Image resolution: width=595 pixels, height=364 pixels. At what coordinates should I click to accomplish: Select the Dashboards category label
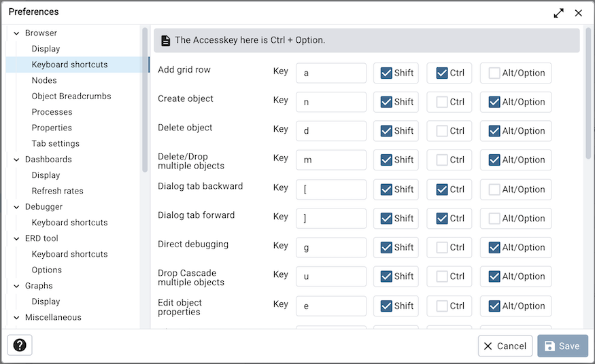click(48, 160)
